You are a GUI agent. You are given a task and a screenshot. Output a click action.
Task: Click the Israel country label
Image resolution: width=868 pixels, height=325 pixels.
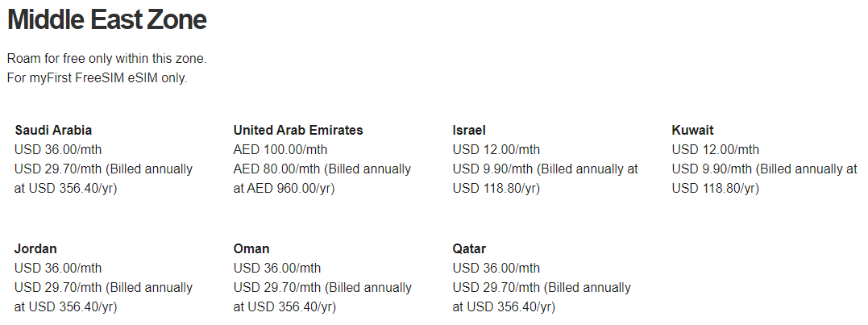coord(469,130)
